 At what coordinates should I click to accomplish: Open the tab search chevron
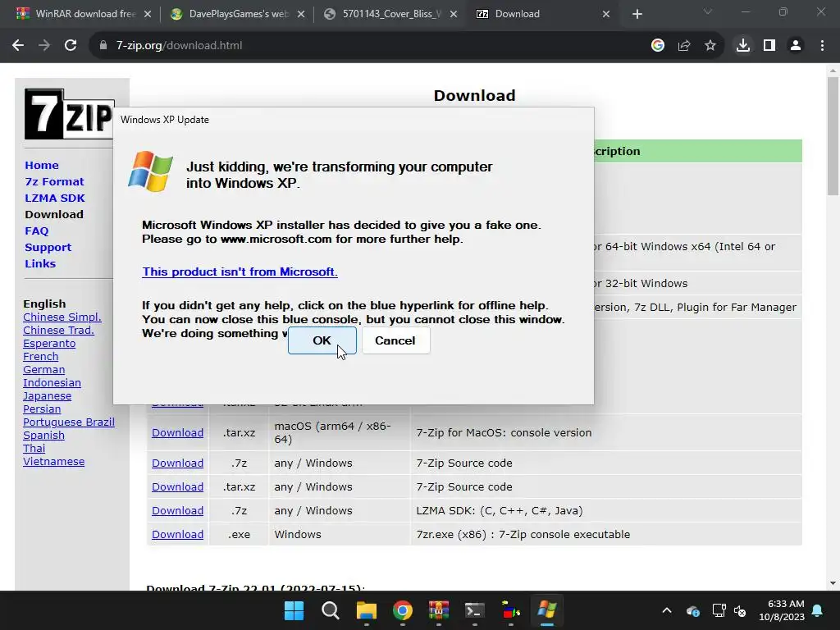[708, 11]
